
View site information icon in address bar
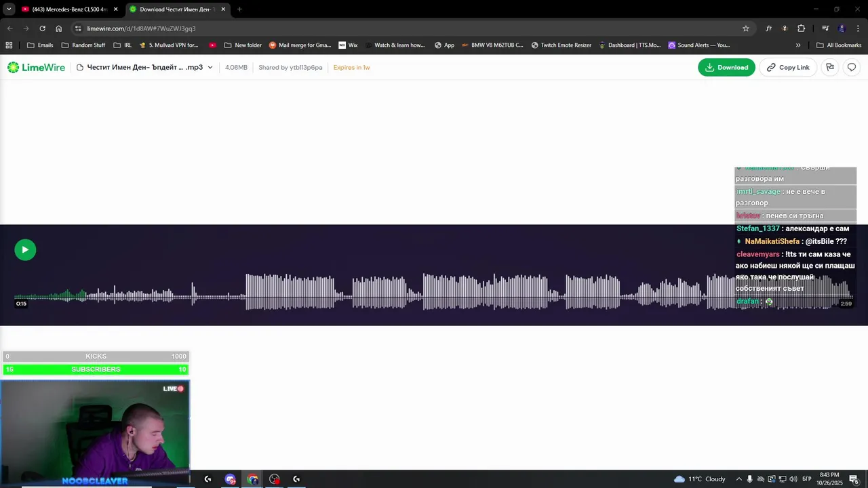click(x=78, y=28)
